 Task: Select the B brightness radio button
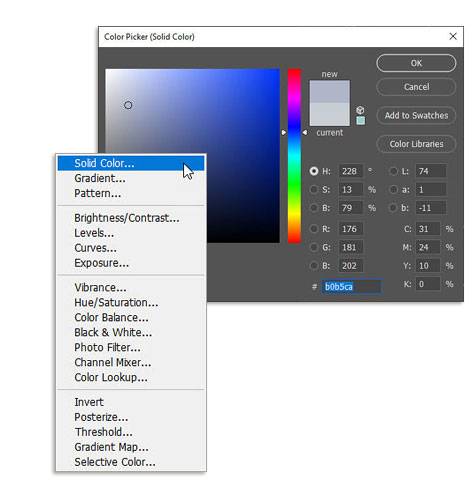click(x=314, y=208)
